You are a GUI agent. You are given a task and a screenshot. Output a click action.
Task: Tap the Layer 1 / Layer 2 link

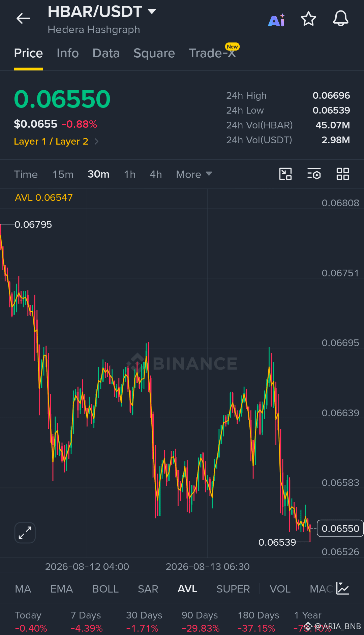pos(51,141)
